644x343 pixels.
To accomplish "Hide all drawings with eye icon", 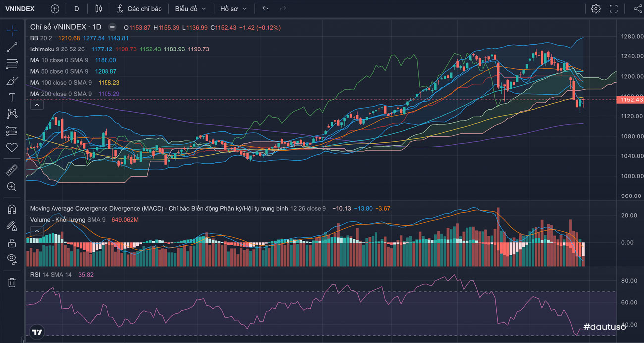I will tap(12, 259).
